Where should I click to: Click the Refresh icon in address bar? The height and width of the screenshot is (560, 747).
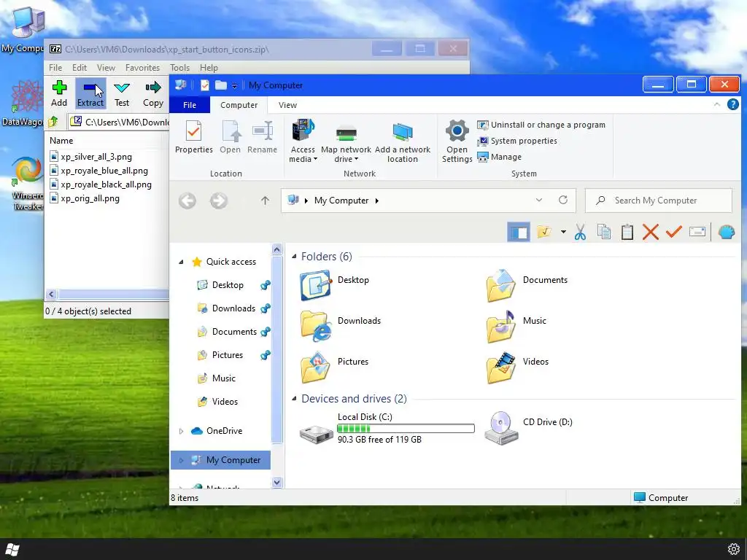563,200
